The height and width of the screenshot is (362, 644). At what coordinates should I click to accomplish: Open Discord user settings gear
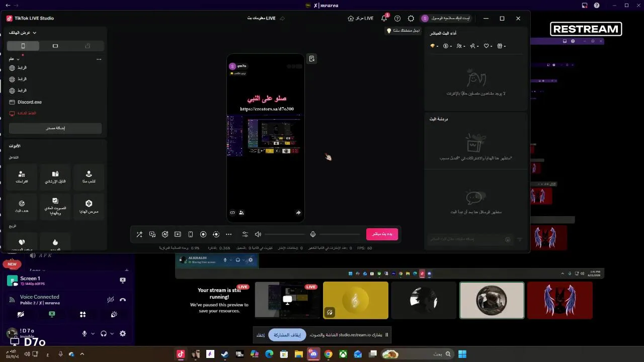(123, 333)
